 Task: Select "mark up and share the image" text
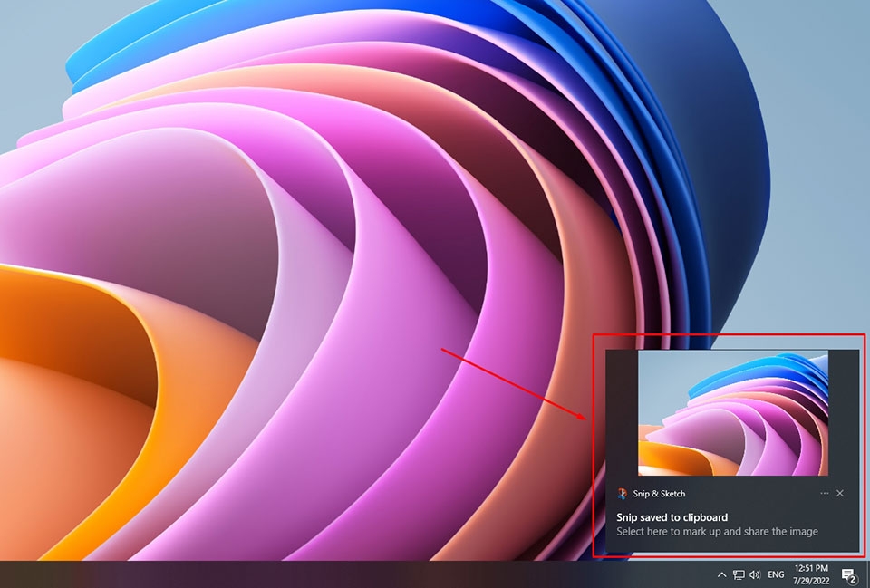click(750, 532)
